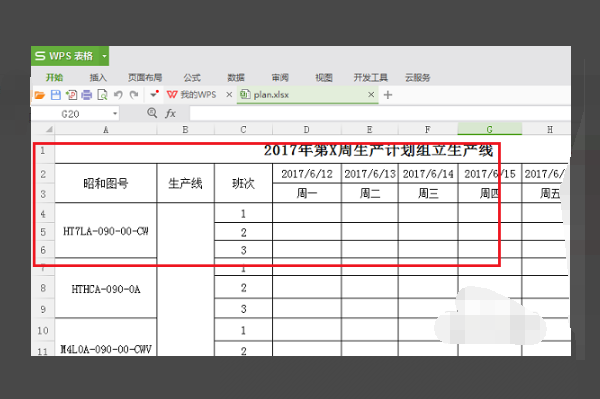Select the 2017/6/14 date cell
The width and height of the screenshot is (600, 399).
(428, 174)
